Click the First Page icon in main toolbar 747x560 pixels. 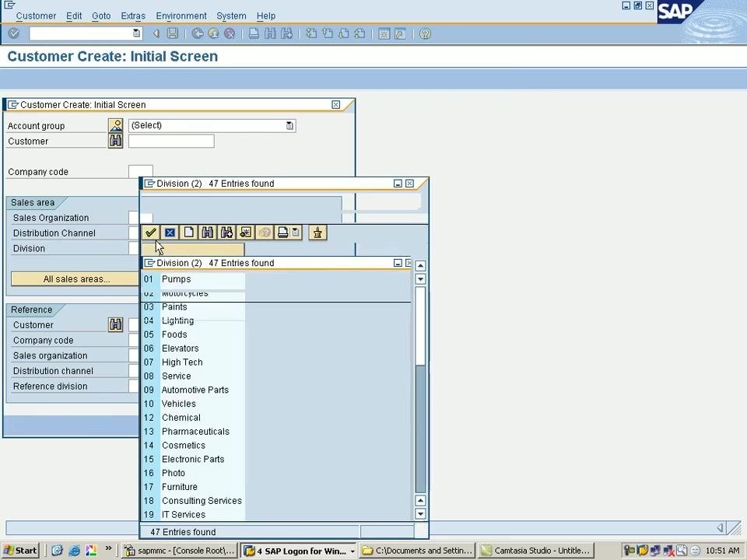(311, 33)
